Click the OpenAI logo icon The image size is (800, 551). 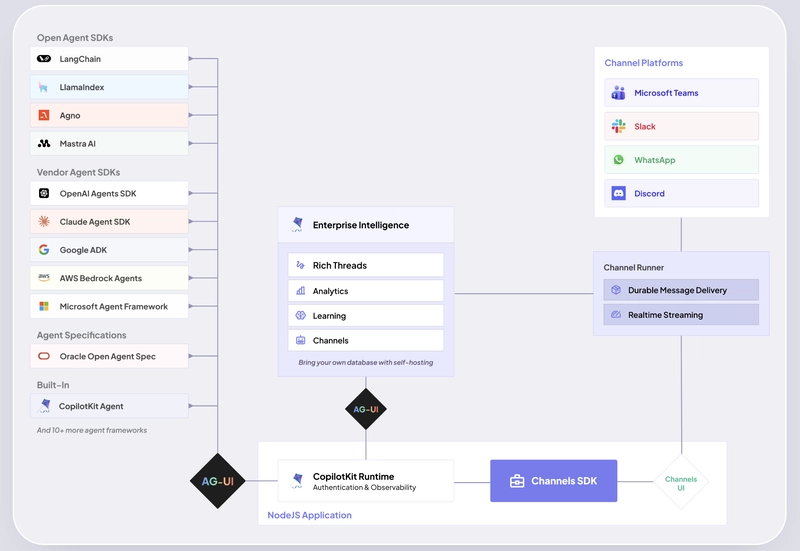tap(44, 193)
